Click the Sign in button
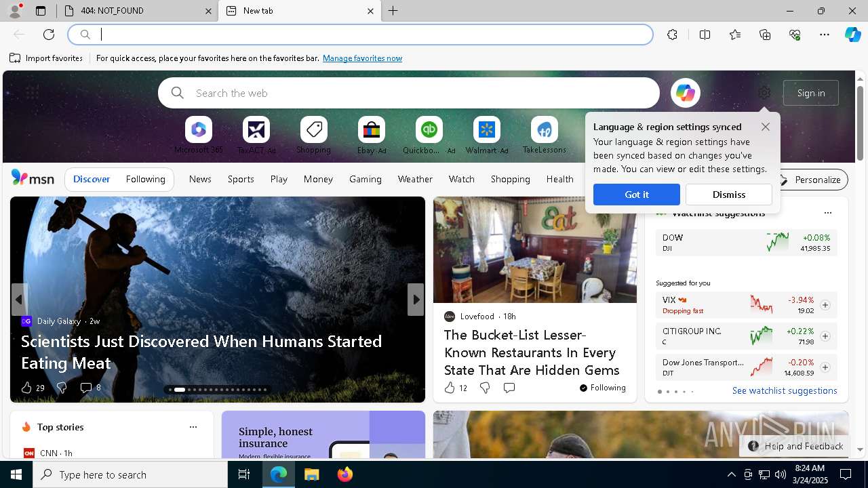868x488 pixels. point(811,93)
